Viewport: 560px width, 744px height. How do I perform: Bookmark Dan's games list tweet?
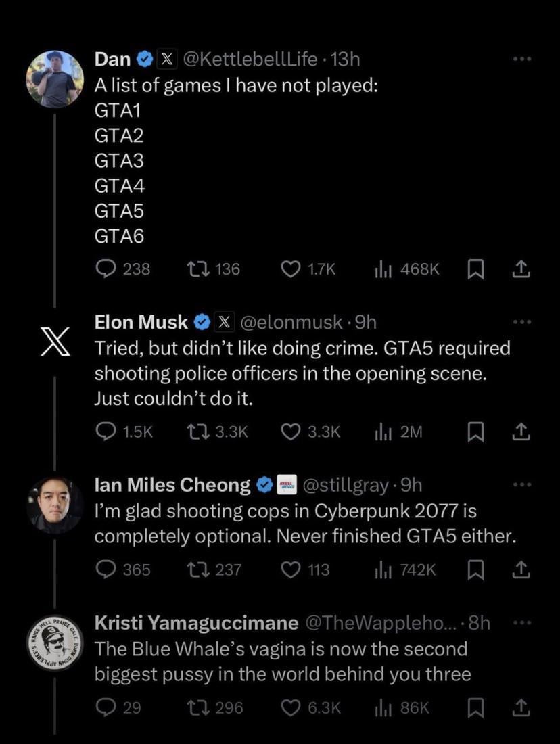476,269
